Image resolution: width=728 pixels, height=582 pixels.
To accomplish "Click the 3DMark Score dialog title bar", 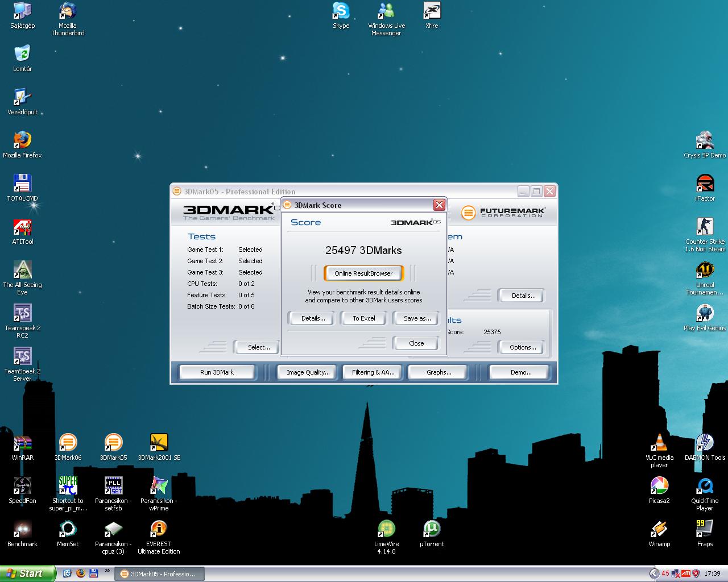I will [x=364, y=205].
